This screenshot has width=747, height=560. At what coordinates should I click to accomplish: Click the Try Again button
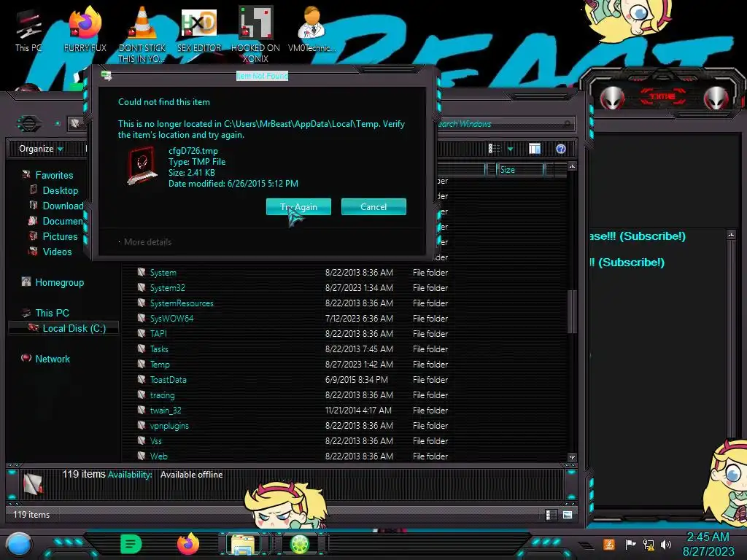pyautogui.click(x=298, y=206)
